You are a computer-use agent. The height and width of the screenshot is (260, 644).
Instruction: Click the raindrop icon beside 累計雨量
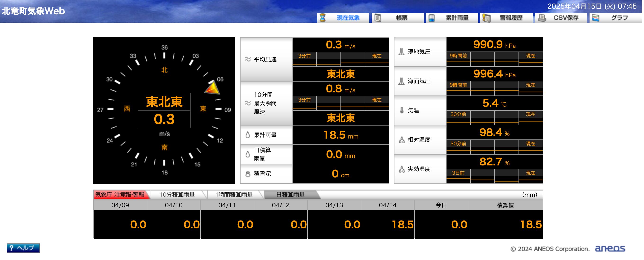click(247, 135)
